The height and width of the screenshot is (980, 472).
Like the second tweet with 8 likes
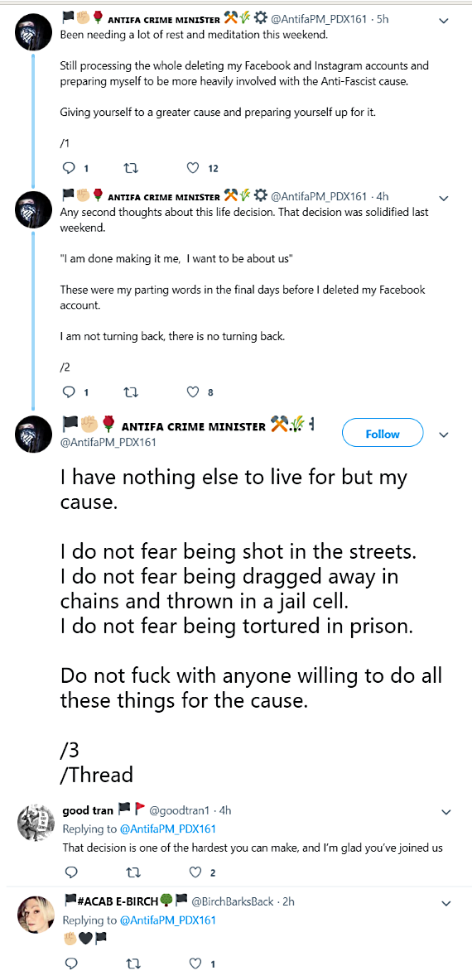pyautogui.click(x=194, y=392)
